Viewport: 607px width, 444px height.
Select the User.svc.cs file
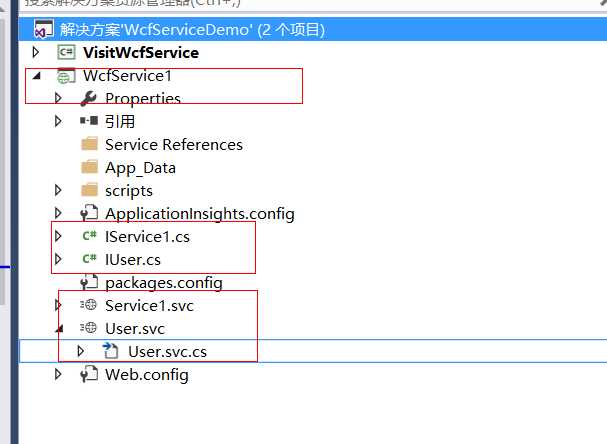(168, 351)
